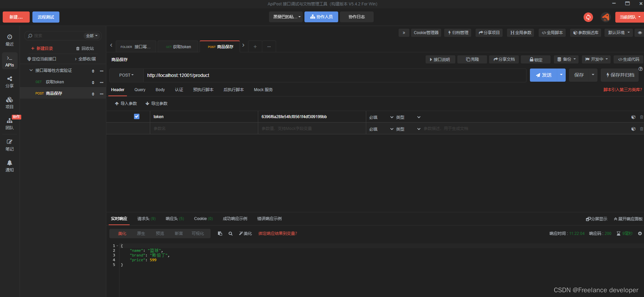Screen dimensions: 644x297
Task: Click the 协作人员 button
Action: [x=321, y=17]
